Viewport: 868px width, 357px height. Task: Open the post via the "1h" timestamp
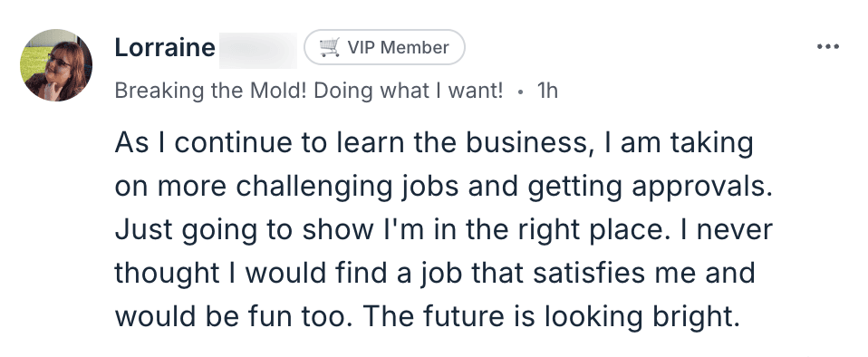click(x=547, y=91)
